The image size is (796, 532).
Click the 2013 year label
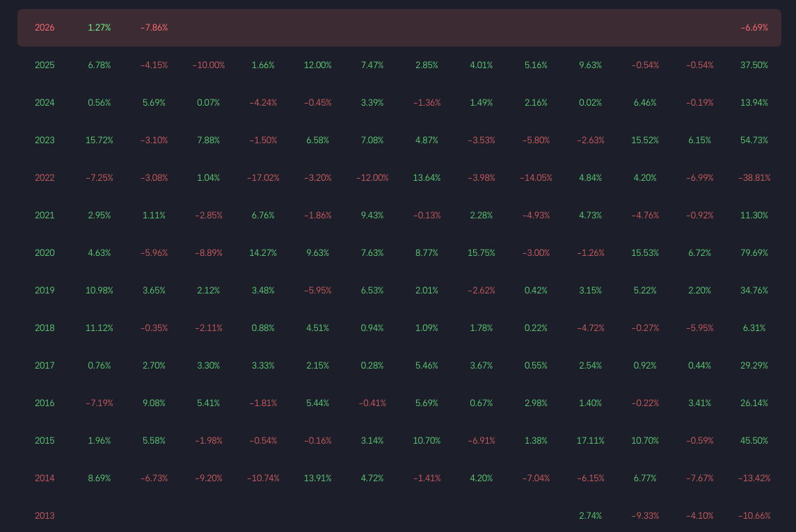point(45,516)
